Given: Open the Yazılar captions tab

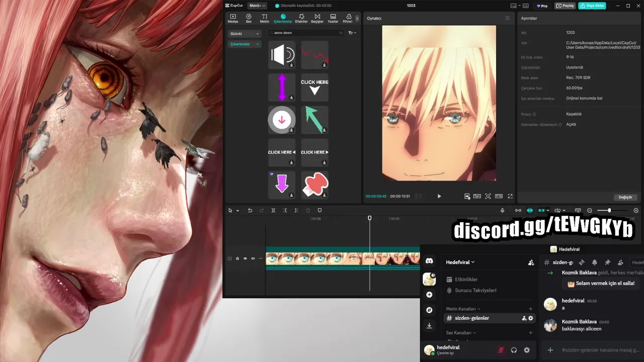Looking at the screenshot, I should (333, 19).
